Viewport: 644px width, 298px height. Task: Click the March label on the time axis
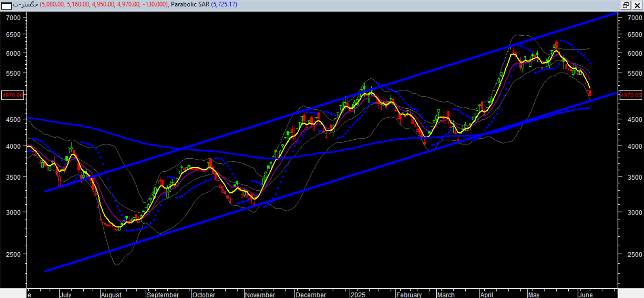click(x=446, y=295)
